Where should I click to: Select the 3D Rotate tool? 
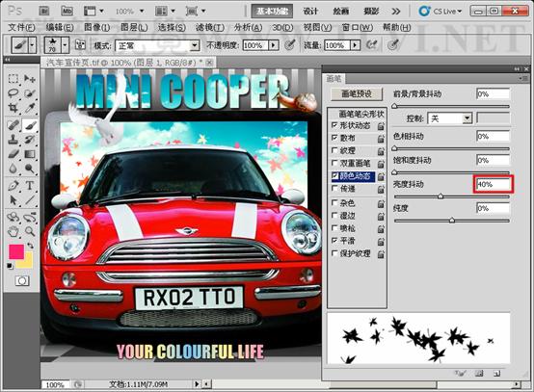13,217
